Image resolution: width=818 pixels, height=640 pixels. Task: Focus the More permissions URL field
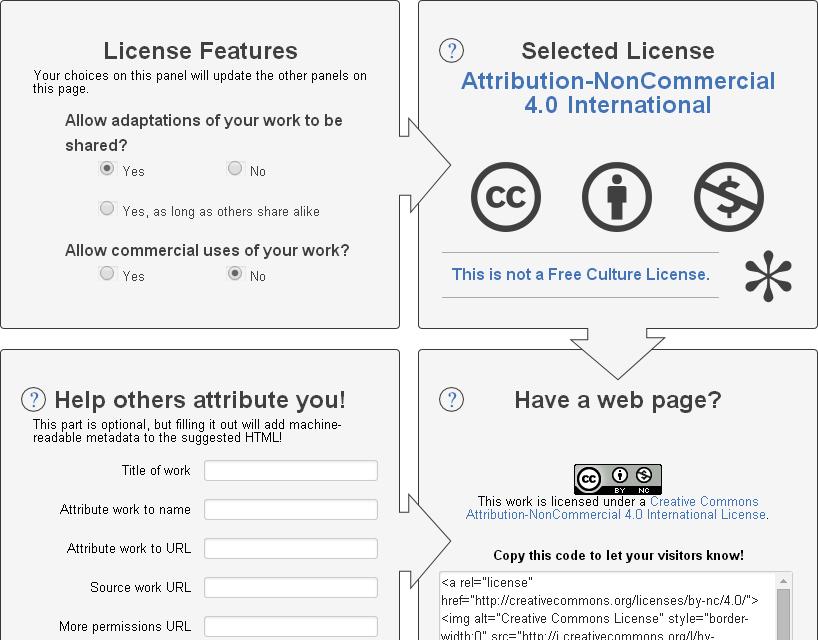pos(291,626)
